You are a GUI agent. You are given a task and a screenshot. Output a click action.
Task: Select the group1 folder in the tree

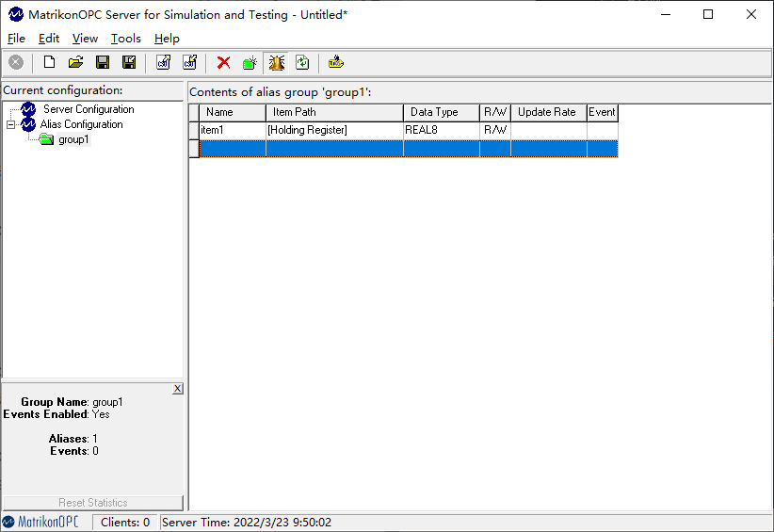(73, 139)
